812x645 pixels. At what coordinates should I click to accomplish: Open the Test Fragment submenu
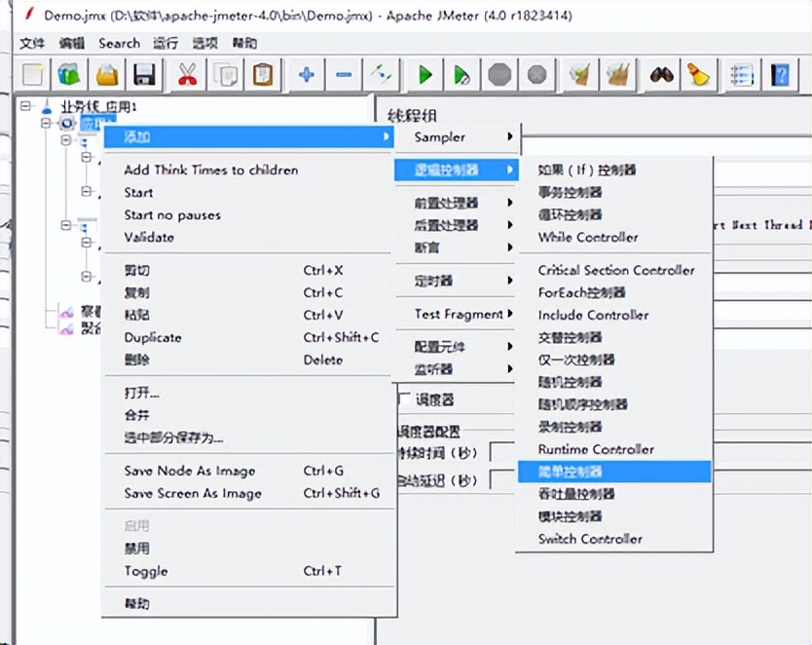(x=457, y=314)
